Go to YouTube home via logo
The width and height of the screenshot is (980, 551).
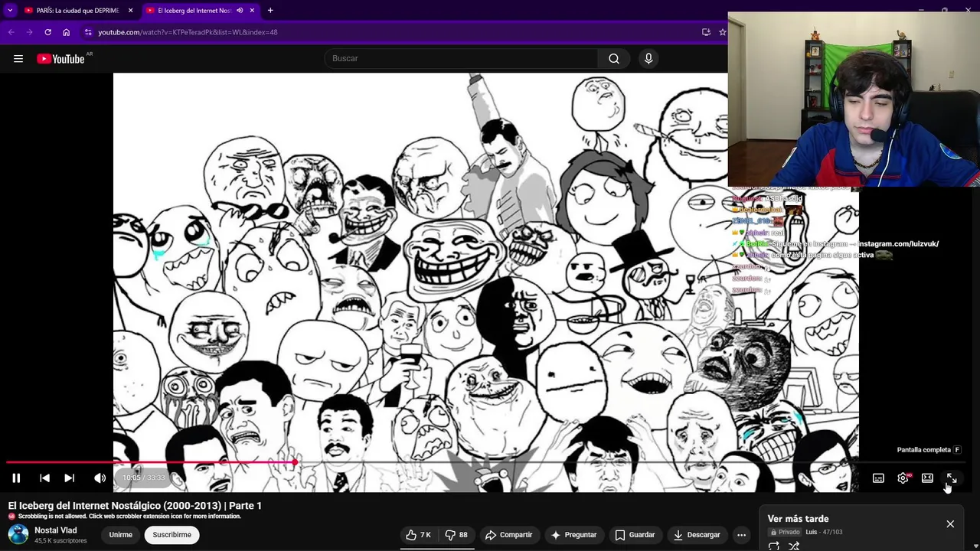pyautogui.click(x=60, y=59)
